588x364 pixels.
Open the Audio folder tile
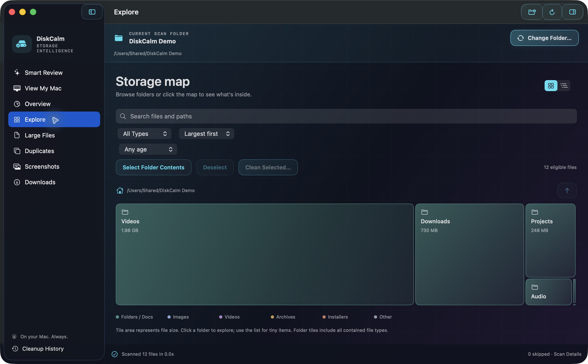(548, 292)
